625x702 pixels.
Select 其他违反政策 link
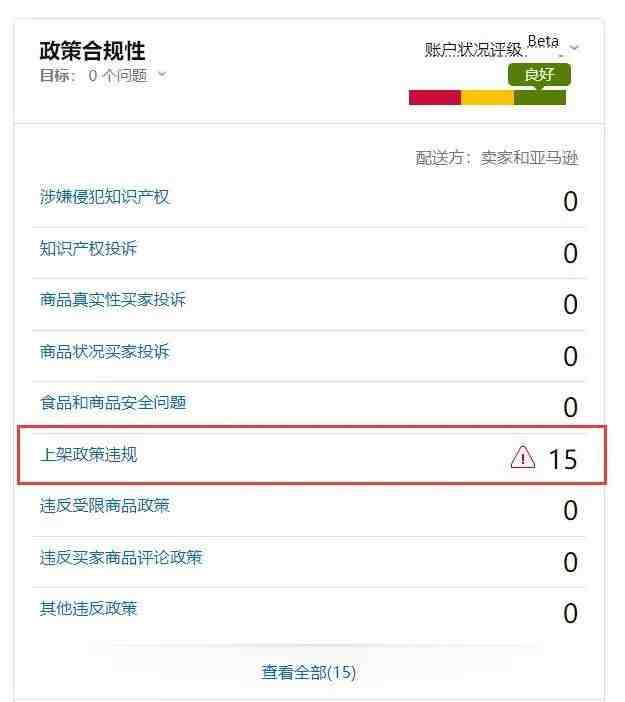pos(89,608)
